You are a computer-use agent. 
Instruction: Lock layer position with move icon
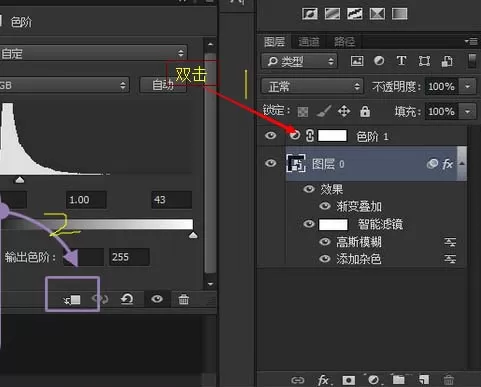coord(344,111)
